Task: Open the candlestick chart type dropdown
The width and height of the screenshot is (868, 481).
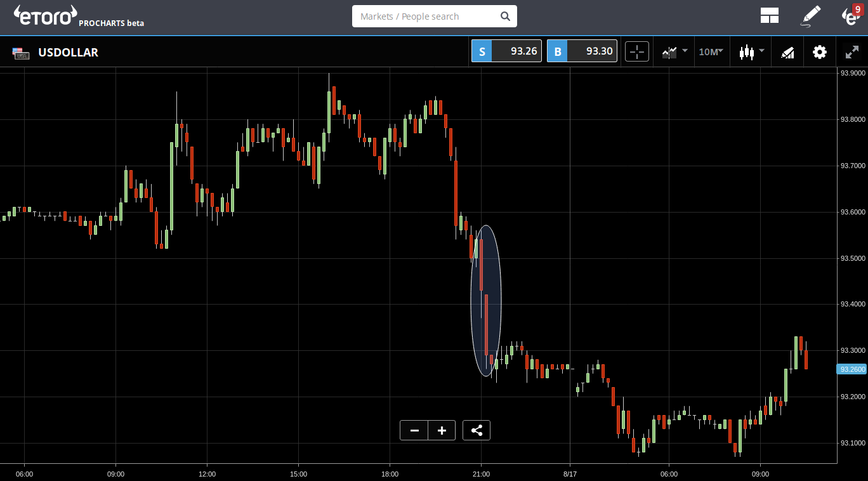Action: click(x=751, y=51)
